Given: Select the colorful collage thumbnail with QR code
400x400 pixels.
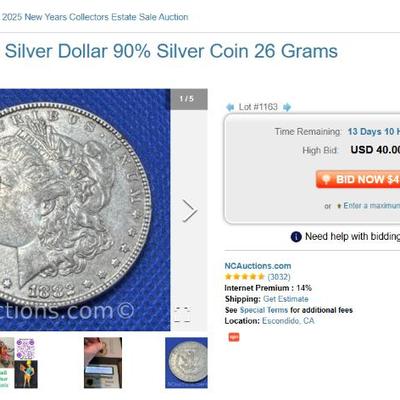Looking at the screenshot, I should pyautogui.click(x=19, y=363).
